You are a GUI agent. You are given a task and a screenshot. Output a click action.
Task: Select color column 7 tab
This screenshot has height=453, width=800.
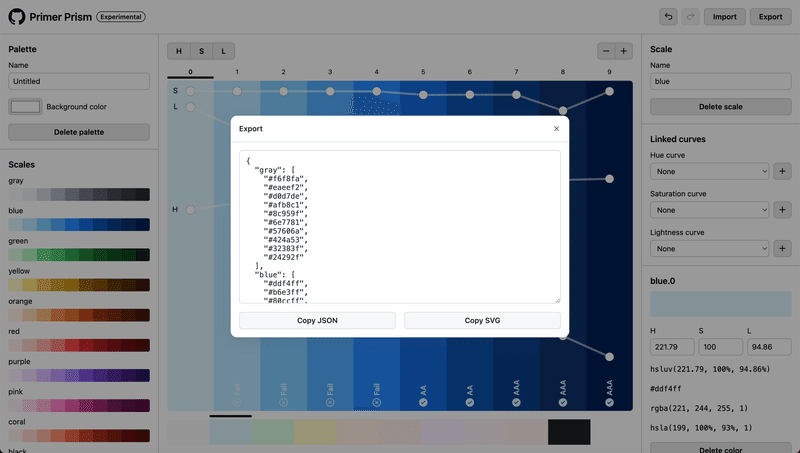[x=516, y=72]
